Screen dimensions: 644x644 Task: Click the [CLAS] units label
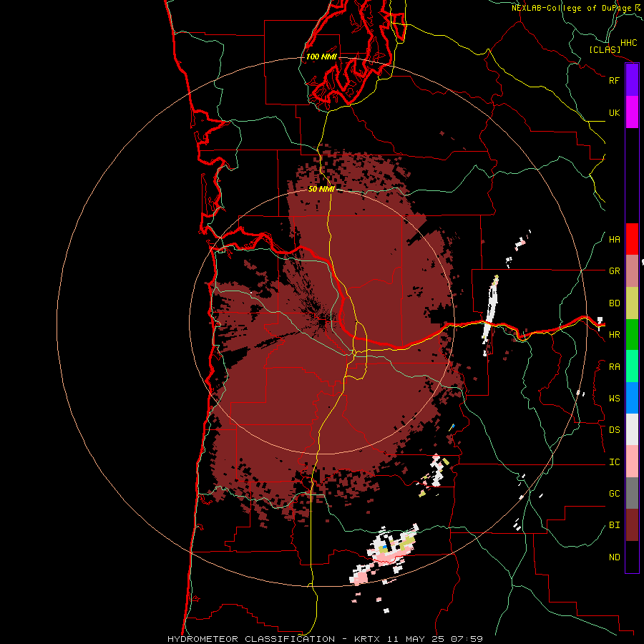[605, 49]
